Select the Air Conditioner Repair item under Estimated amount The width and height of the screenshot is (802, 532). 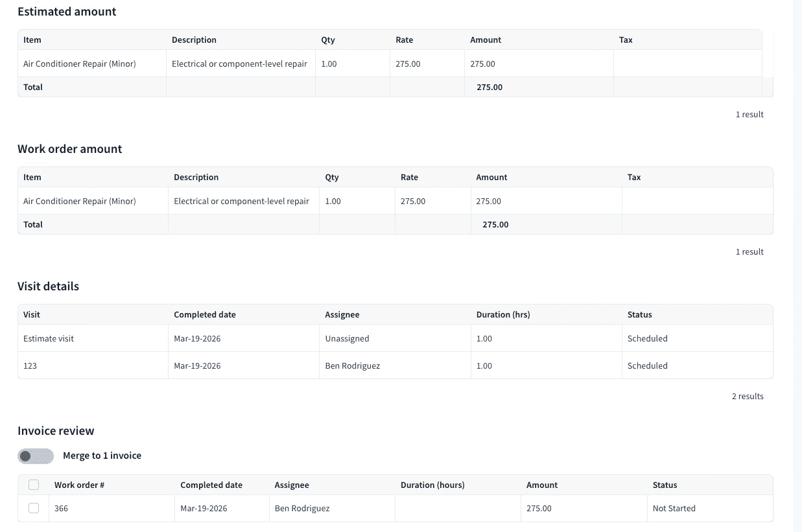(x=80, y=64)
